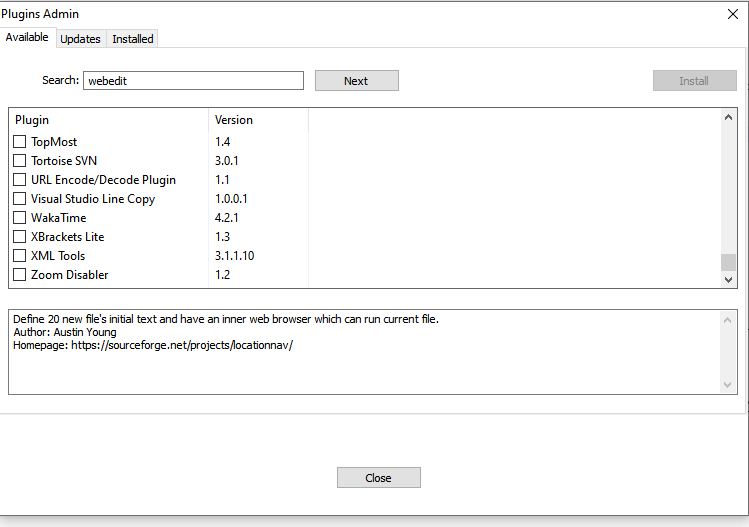Open the Installed tab
Image resolution: width=749 pixels, height=527 pixels.
133,39
